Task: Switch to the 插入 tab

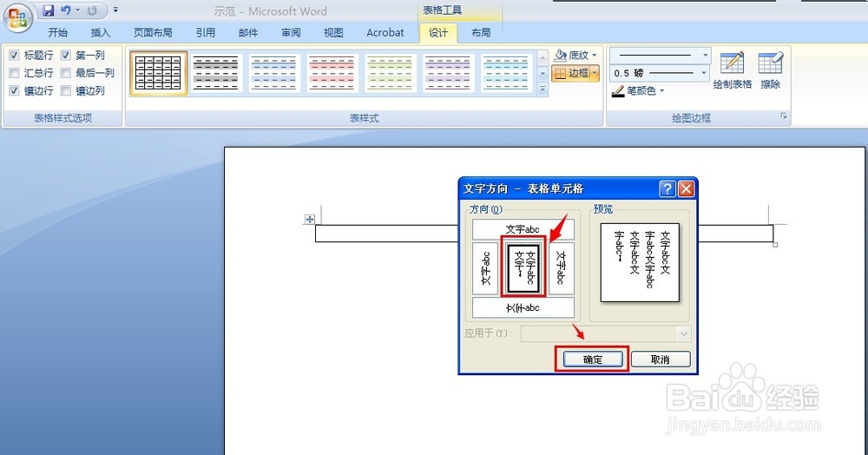Action: tap(100, 33)
